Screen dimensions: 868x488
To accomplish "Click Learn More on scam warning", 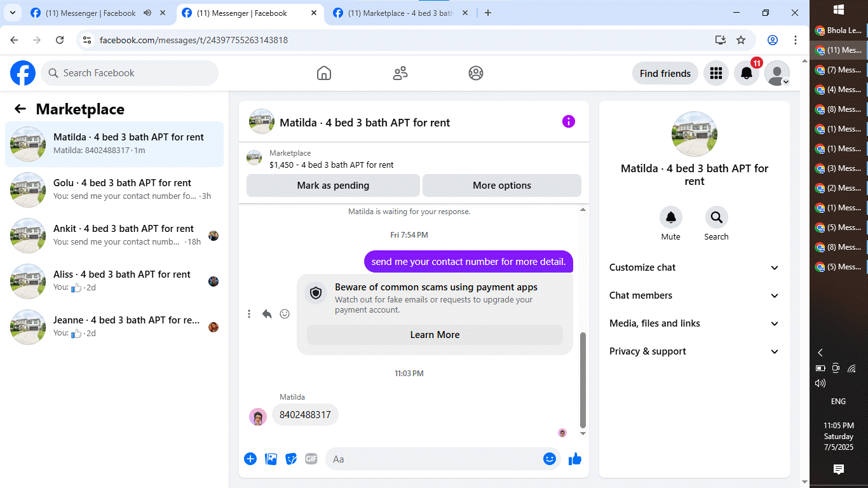I will pos(435,335).
